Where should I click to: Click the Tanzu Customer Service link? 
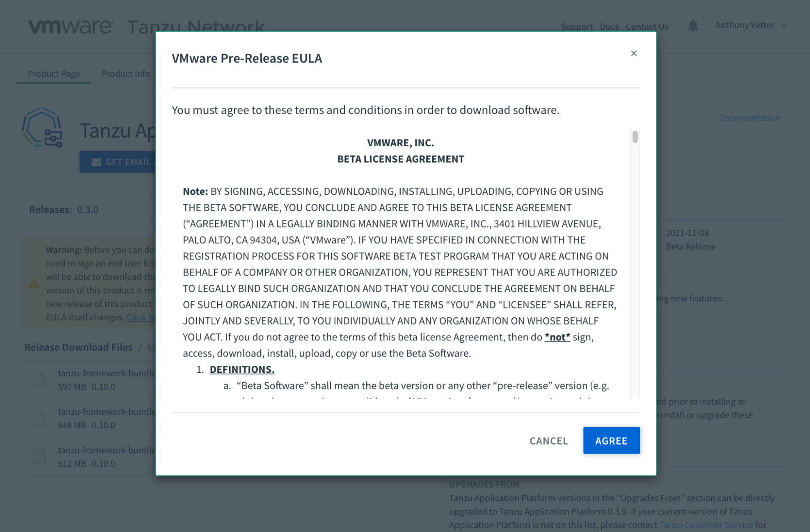706,525
